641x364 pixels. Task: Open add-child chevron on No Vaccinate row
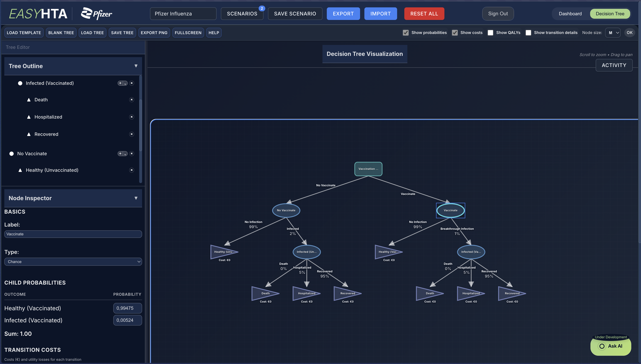point(125,153)
